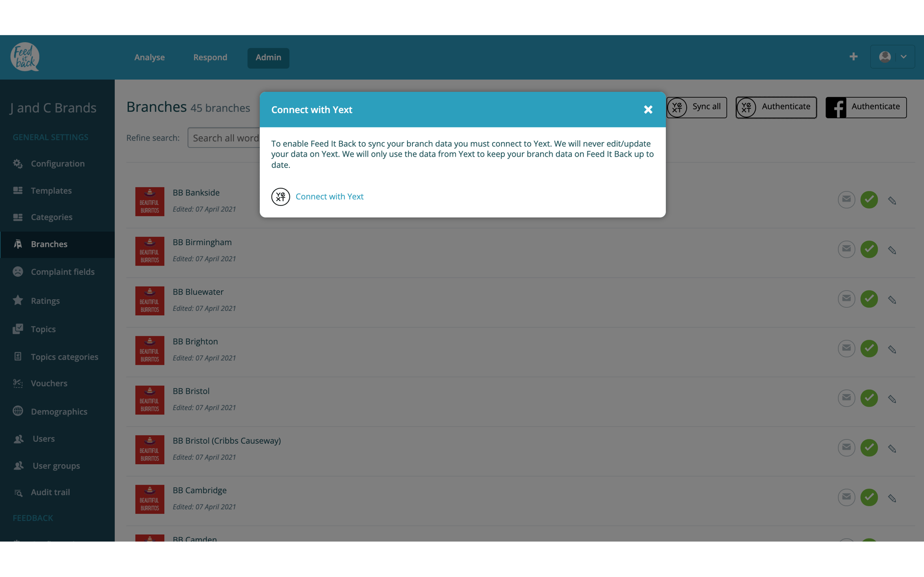Open the BB Bluewater branch name
924x577 pixels.
point(198,292)
